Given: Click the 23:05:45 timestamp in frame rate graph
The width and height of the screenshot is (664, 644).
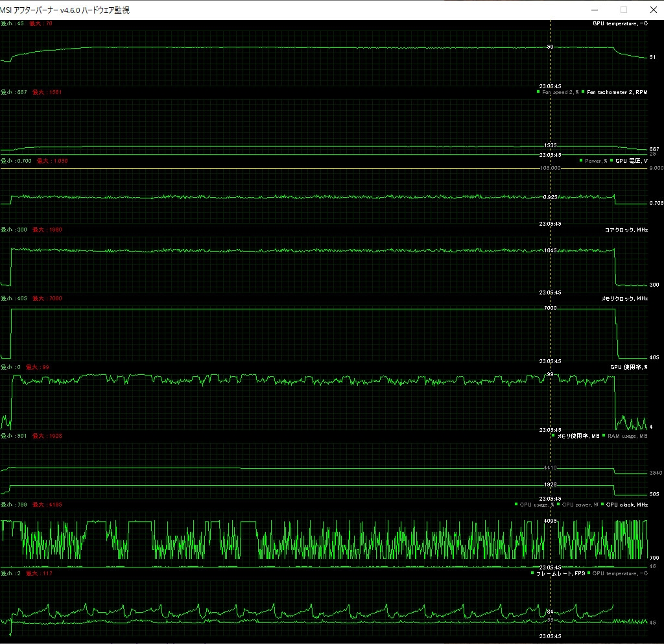Looking at the screenshot, I should [x=550, y=636].
